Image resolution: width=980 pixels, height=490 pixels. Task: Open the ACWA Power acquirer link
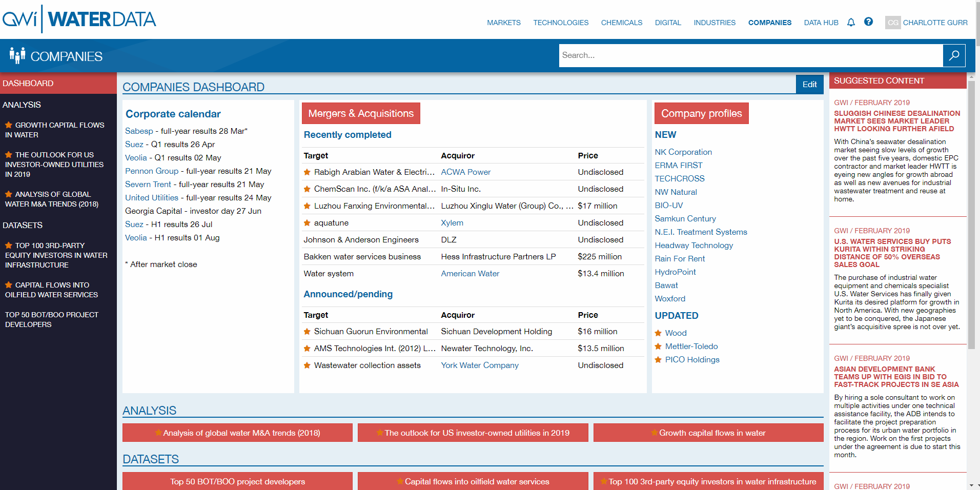465,172
